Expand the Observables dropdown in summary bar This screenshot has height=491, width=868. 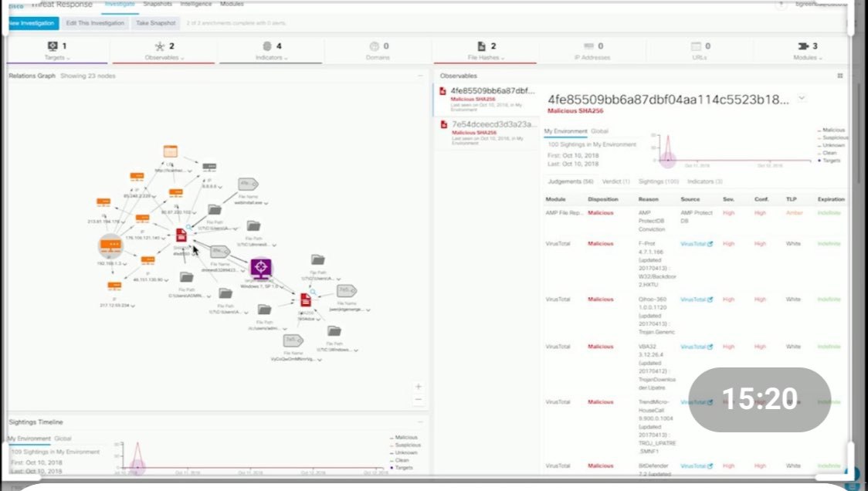click(x=164, y=58)
